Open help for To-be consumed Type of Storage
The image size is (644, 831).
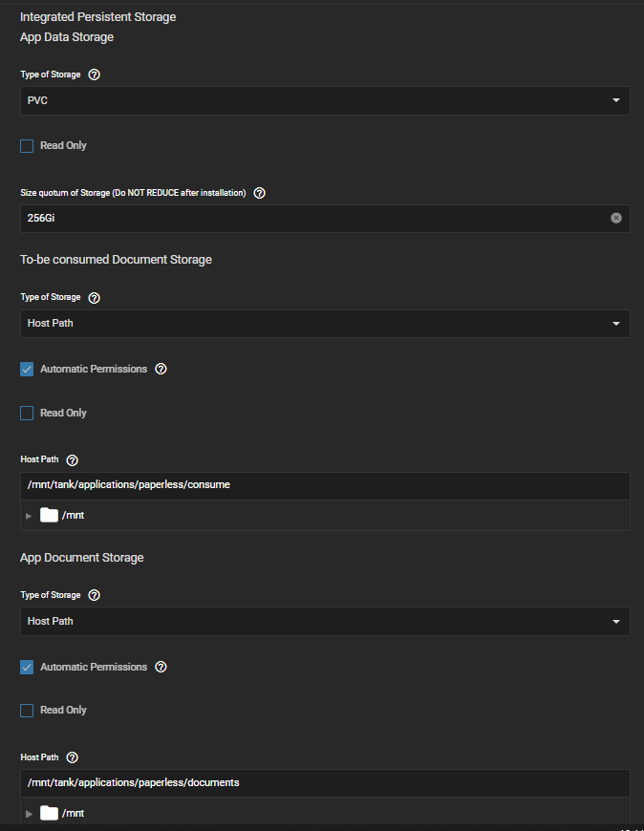[94, 298]
